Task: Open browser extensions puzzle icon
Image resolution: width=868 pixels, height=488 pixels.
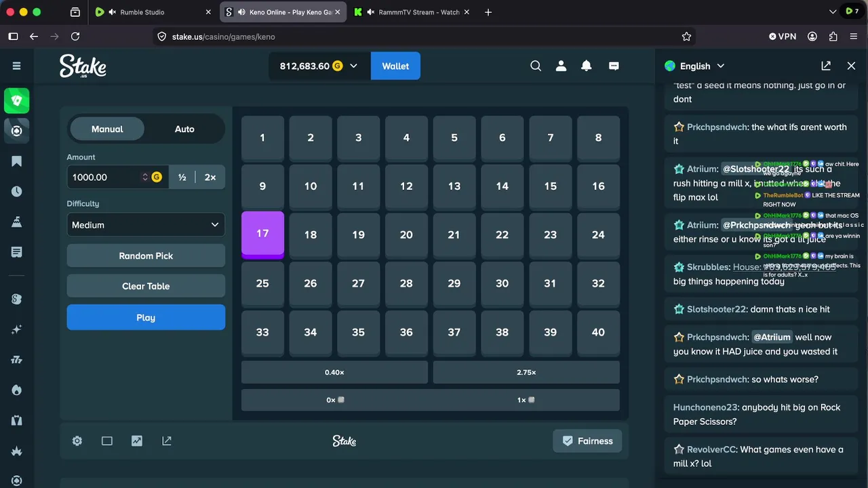Action: click(833, 37)
